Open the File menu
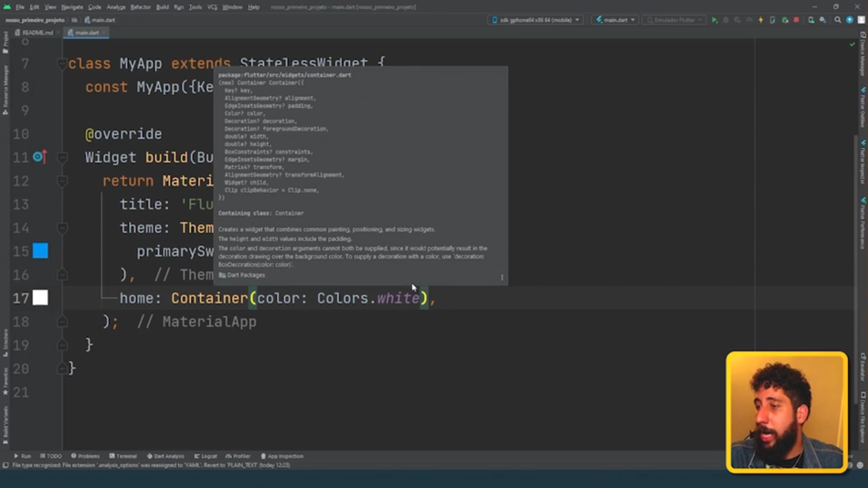The width and height of the screenshot is (868, 488). [x=20, y=7]
